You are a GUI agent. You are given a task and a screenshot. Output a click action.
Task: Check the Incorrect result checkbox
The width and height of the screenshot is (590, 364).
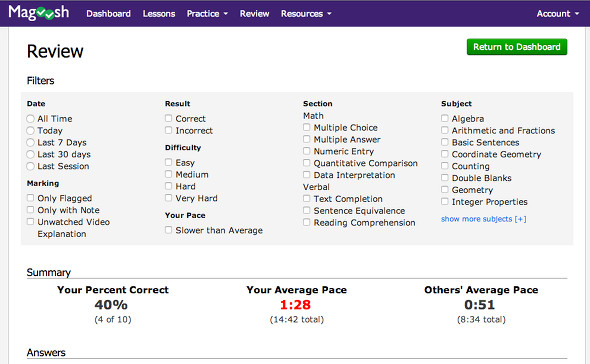tap(169, 130)
